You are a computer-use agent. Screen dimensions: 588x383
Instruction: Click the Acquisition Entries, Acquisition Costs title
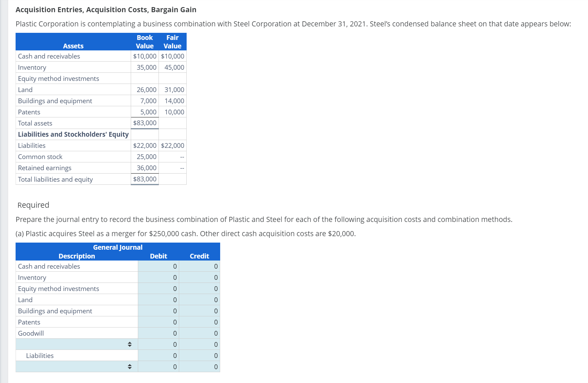pyautogui.click(x=105, y=9)
